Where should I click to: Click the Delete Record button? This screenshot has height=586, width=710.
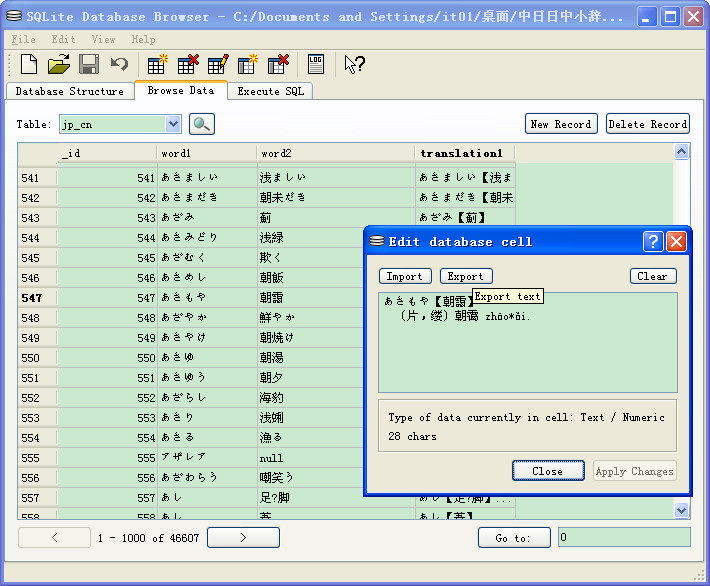648,124
